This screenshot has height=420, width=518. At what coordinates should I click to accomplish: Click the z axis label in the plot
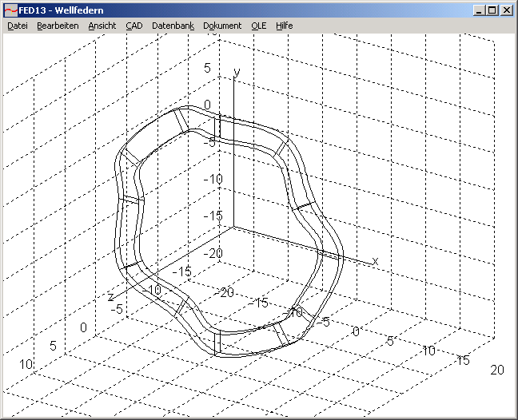[110, 296]
